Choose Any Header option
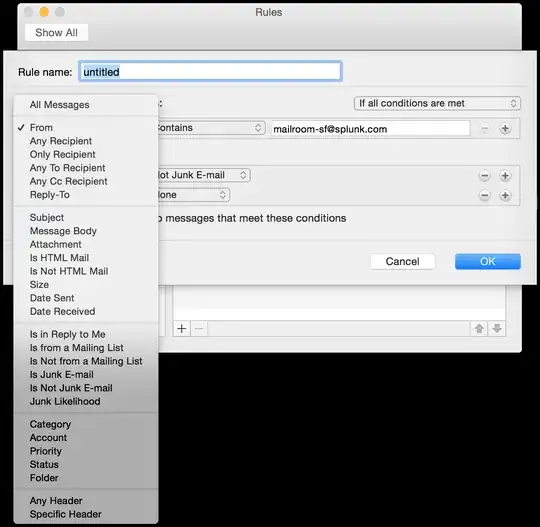Image resolution: width=540 pixels, height=527 pixels. coord(86,500)
